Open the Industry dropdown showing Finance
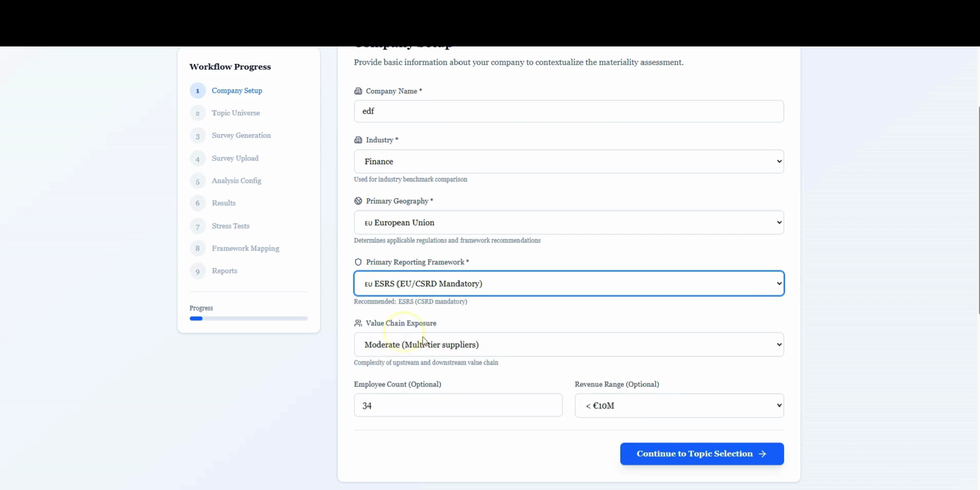This screenshot has height=490, width=980. [569, 161]
